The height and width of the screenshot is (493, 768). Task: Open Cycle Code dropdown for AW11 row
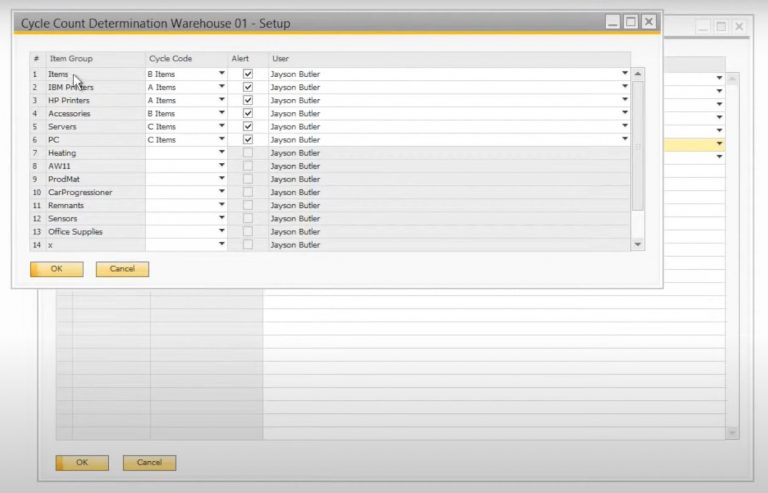pyautogui.click(x=221, y=165)
